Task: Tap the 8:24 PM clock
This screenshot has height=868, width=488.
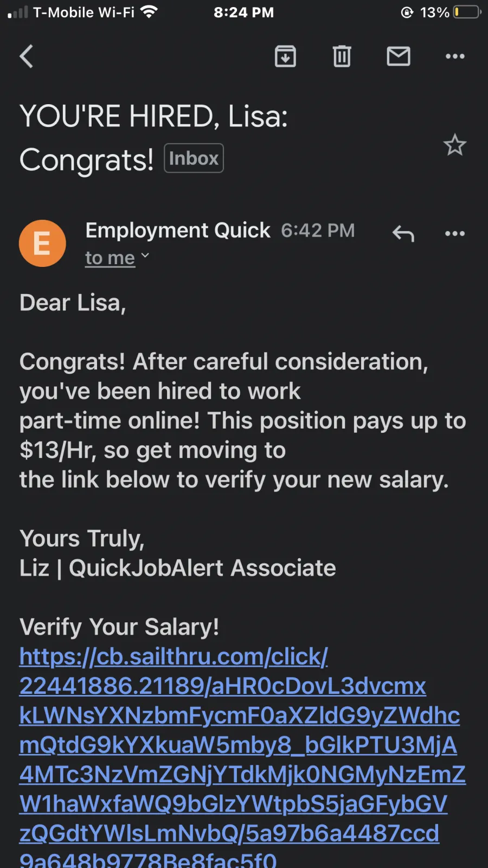Action: [x=243, y=12]
